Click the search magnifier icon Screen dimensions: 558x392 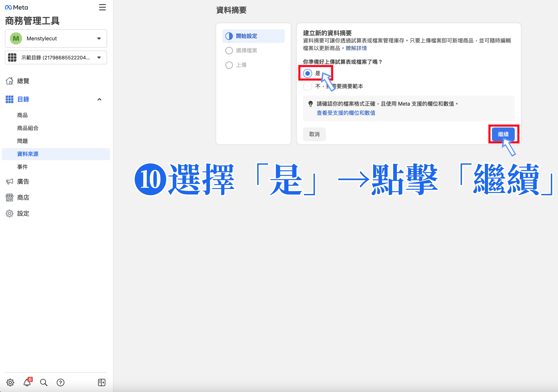click(x=44, y=382)
